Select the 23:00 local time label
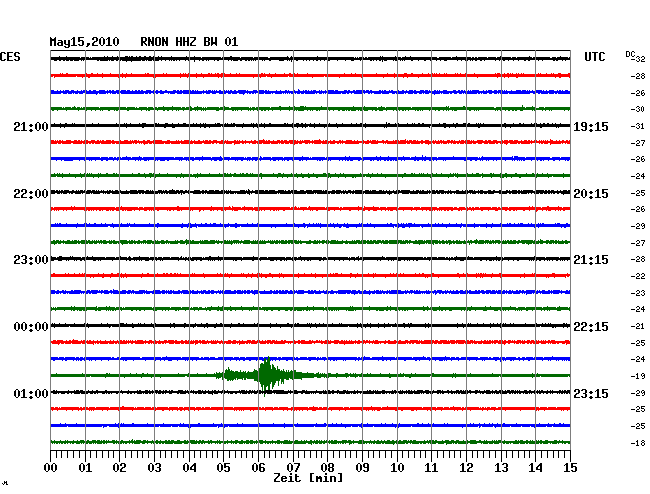Image resolution: width=650 pixels, height=494 pixels. tap(31, 260)
